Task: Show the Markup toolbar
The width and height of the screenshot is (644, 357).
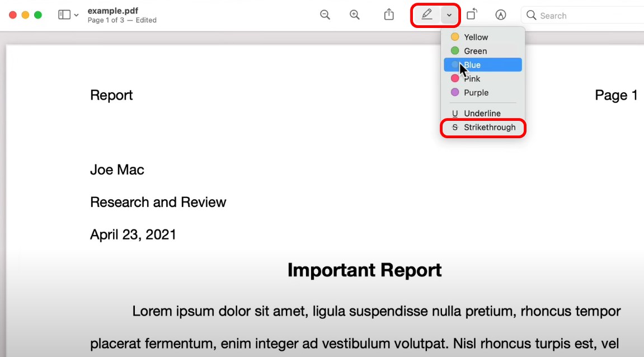Action: [501, 15]
